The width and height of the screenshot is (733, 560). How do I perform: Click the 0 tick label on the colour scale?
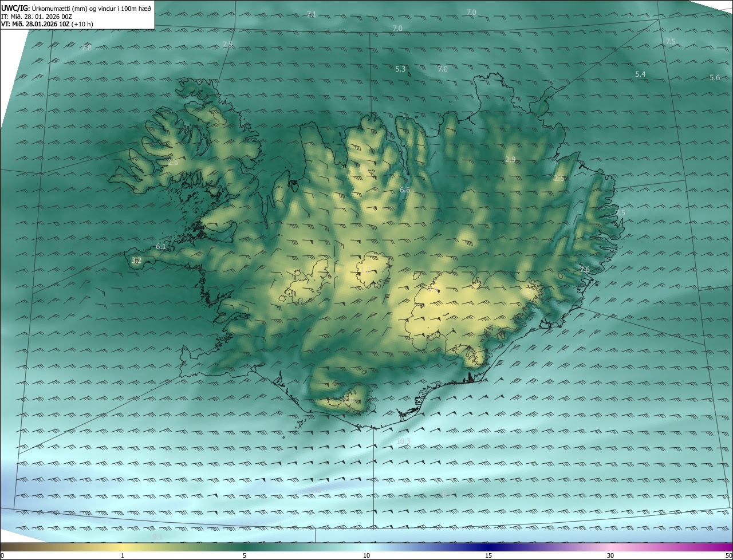pyautogui.click(x=2, y=555)
